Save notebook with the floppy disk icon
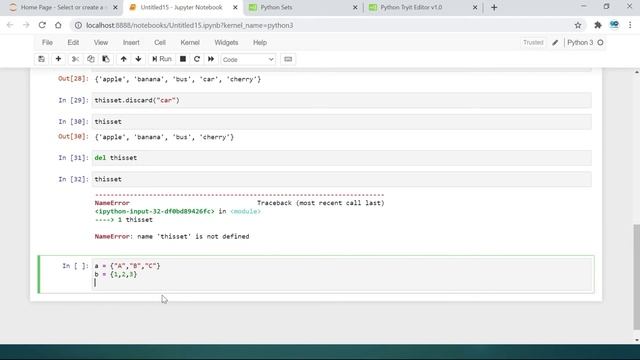The height and width of the screenshot is (360, 640). (x=41, y=59)
